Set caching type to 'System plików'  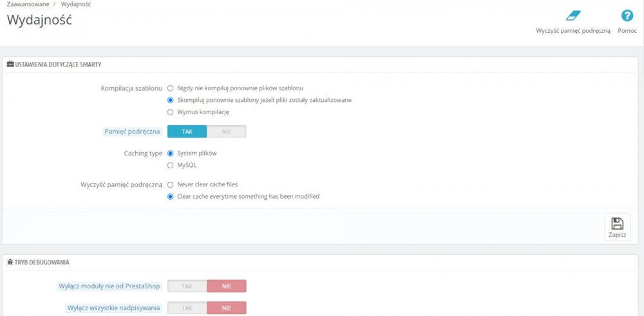171,153
